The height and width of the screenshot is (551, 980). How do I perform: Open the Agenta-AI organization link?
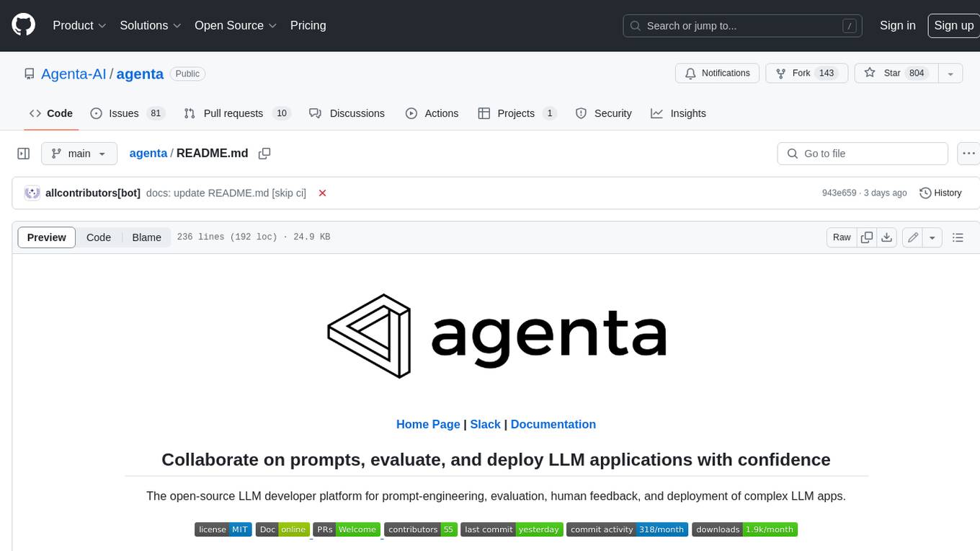(x=73, y=74)
